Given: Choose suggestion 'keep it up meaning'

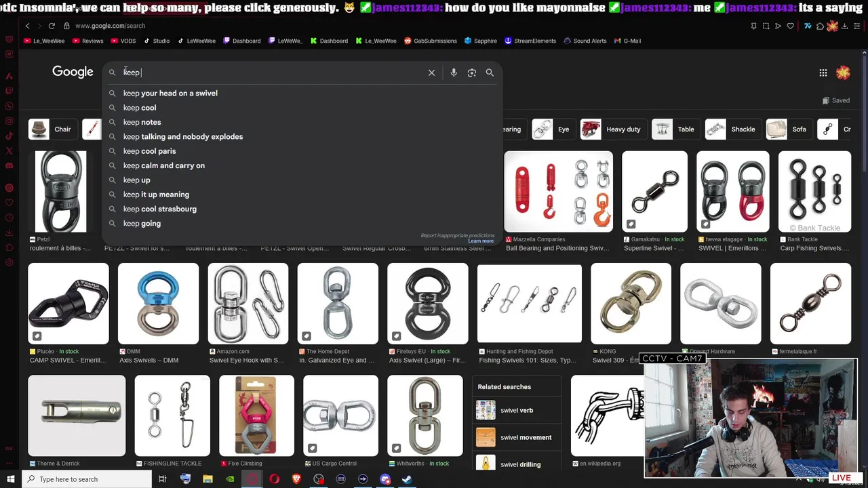Looking at the screenshot, I should [302, 195].
